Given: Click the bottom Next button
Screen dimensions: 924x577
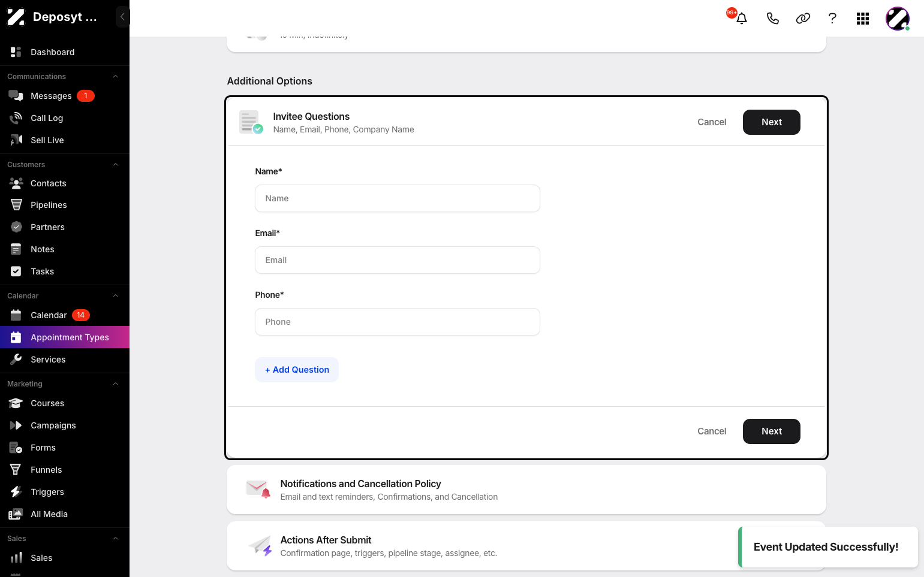Looking at the screenshot, I should [772, 431].
